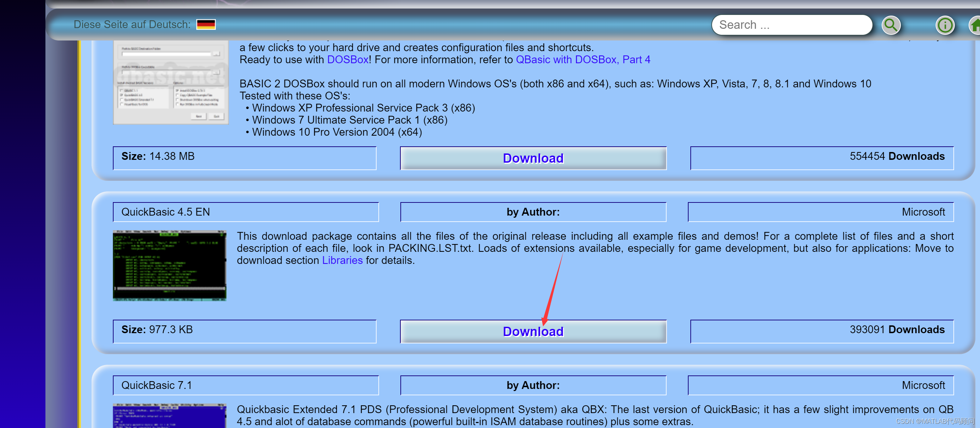Enlarge the QuickBasic 4.5 green-screen thumbnail
This screenshot has height=428, width=980.
(169, 265)
